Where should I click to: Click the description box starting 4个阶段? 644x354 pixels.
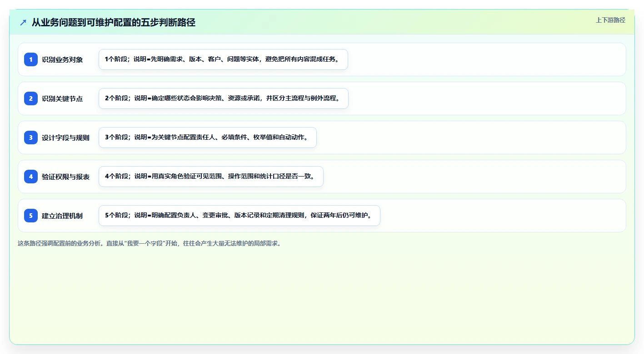[x=211, y=177]
